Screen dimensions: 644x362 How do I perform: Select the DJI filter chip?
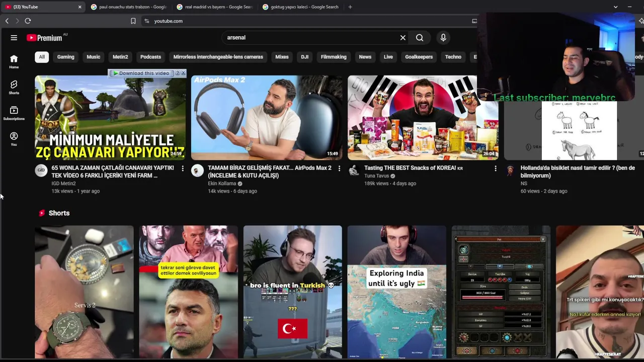[x=305, y=57]
